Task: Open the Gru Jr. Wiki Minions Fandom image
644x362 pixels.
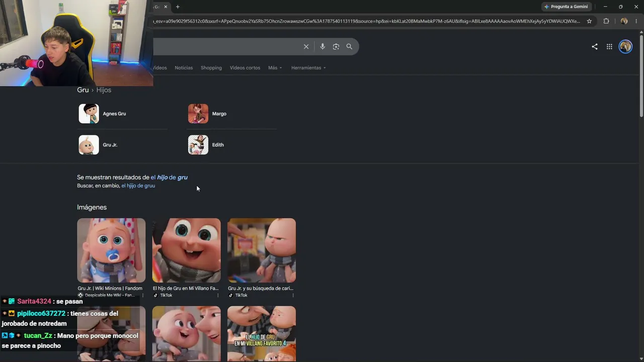Action: pyautogui.click(x=111, y=250)
